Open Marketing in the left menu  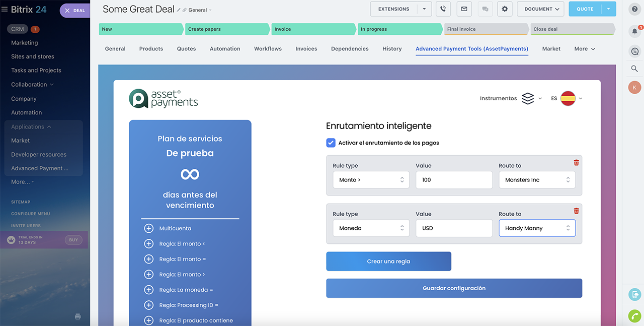pos(25,43)
